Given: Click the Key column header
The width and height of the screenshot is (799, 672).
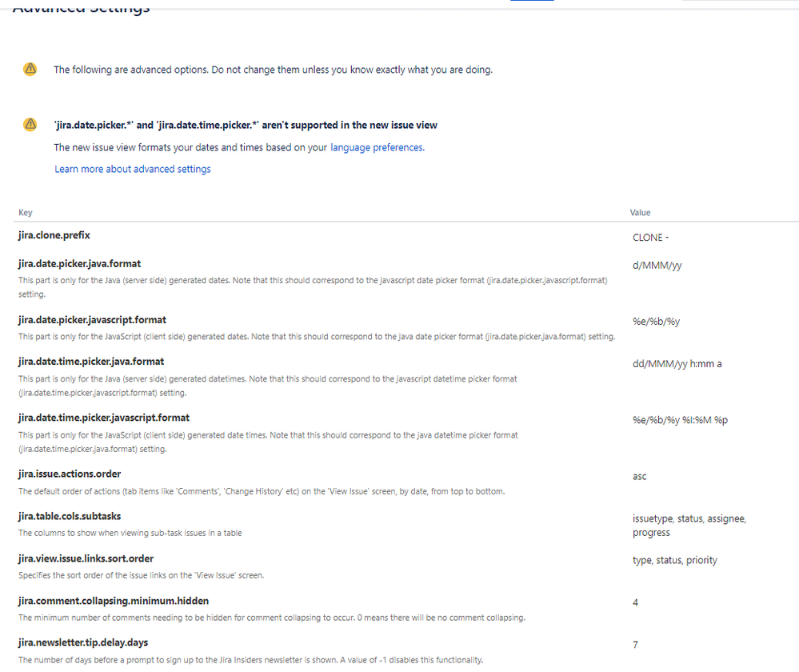Looking at the screenshot, I should pyautogui.click(x=26, y=213).
